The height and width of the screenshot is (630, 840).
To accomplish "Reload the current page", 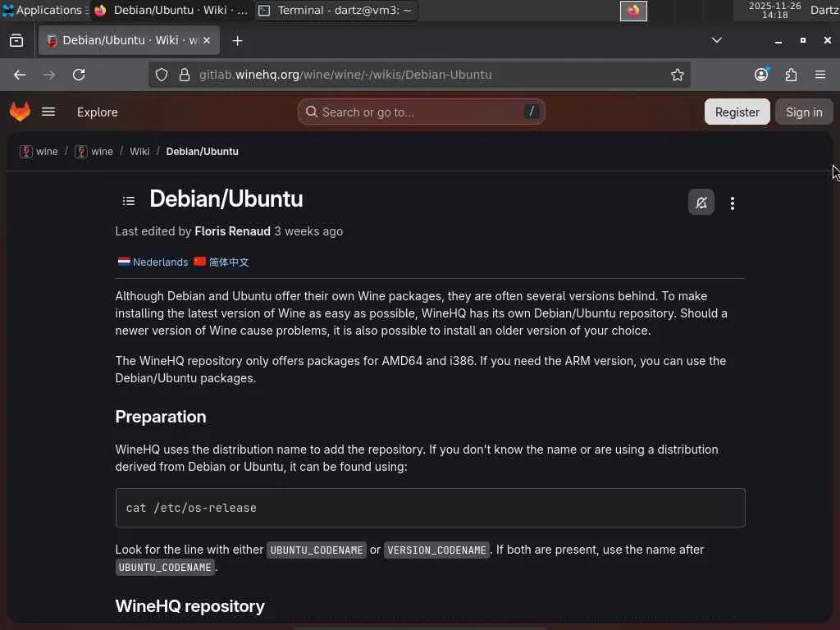I will 79,75.
